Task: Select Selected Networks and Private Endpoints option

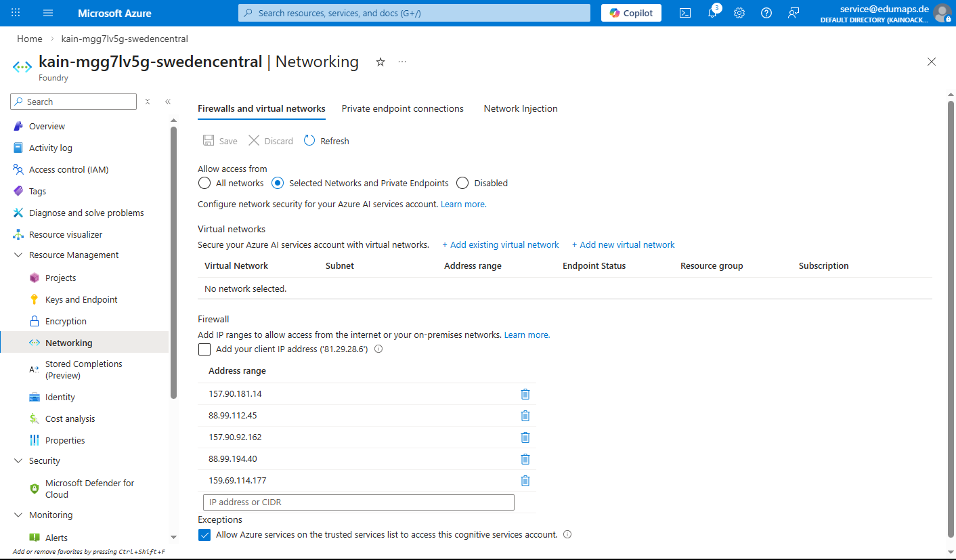Action: 278,183
